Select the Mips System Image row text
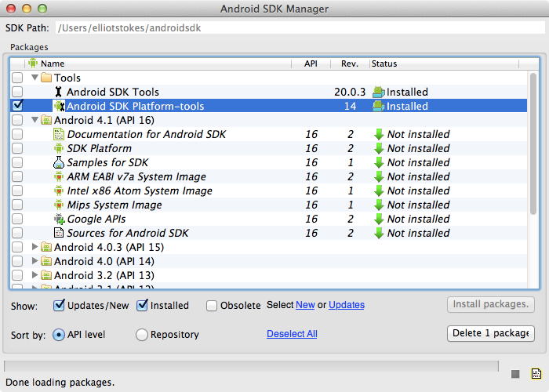 pyautogui.click(x=115, y=205)
